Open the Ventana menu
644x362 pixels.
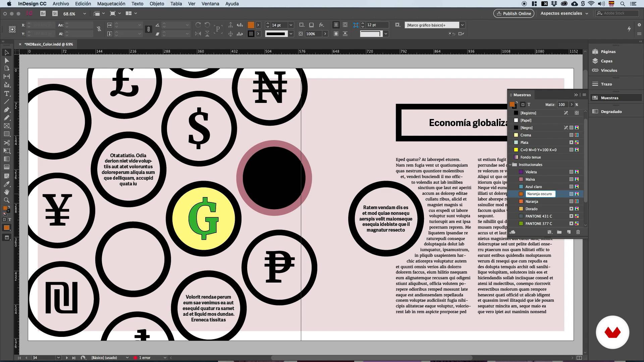[210, 4]
